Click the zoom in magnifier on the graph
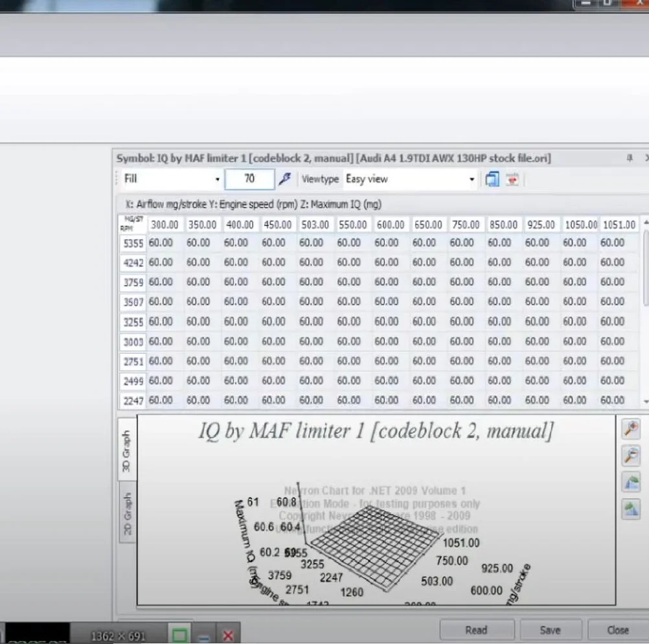 click(x=631, y=429)
